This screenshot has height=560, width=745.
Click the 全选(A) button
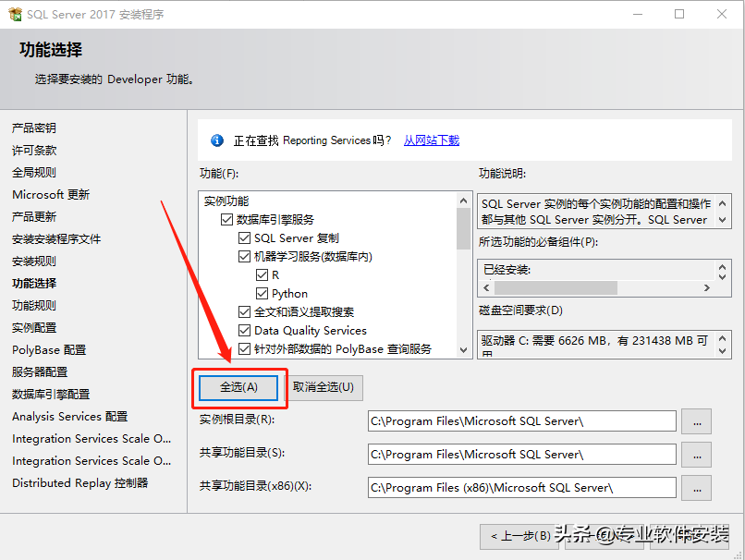[x=238, y=387]
